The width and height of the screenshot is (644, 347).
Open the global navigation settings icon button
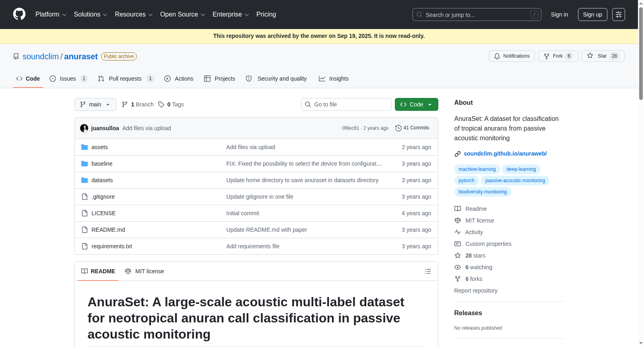(619, 15)
